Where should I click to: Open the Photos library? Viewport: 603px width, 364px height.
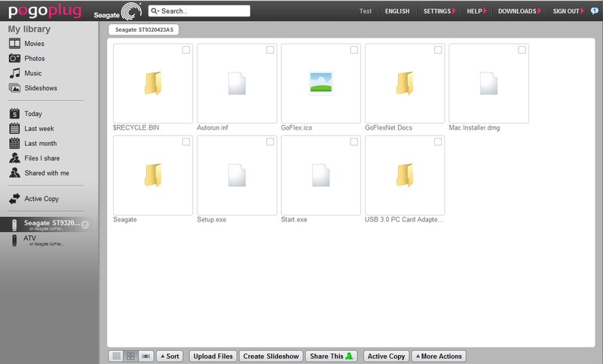(x=34, y=59)
